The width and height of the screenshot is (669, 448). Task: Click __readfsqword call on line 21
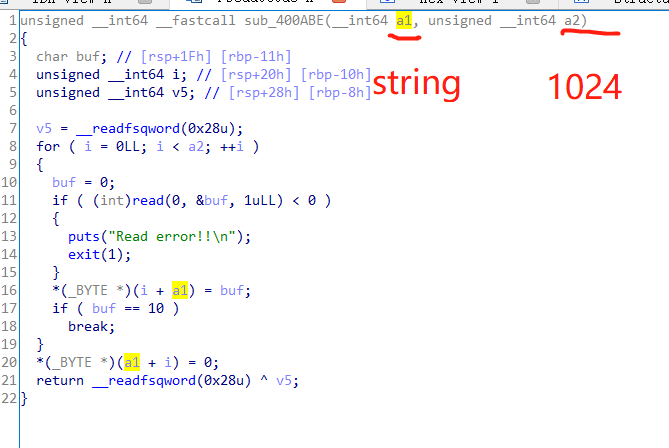coord(144,381)
